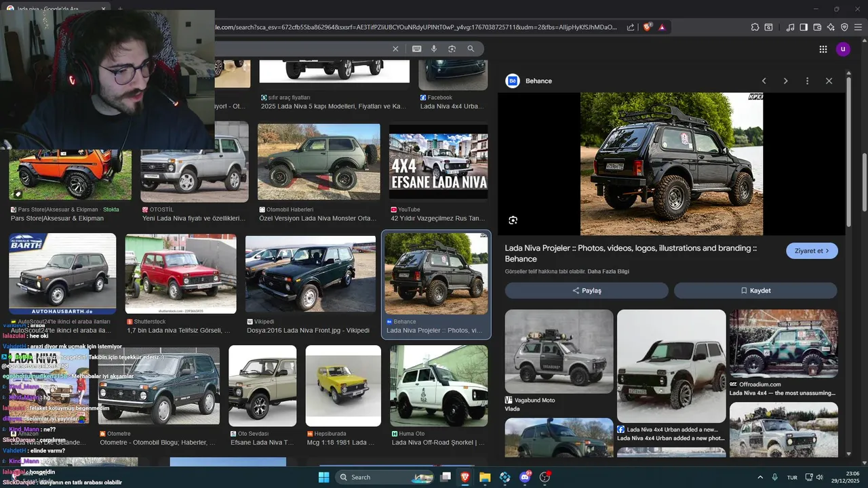Save image with Kaydet button
Image resolution: width=868 pixels, height=488 pixels.
tap(755, 291)
